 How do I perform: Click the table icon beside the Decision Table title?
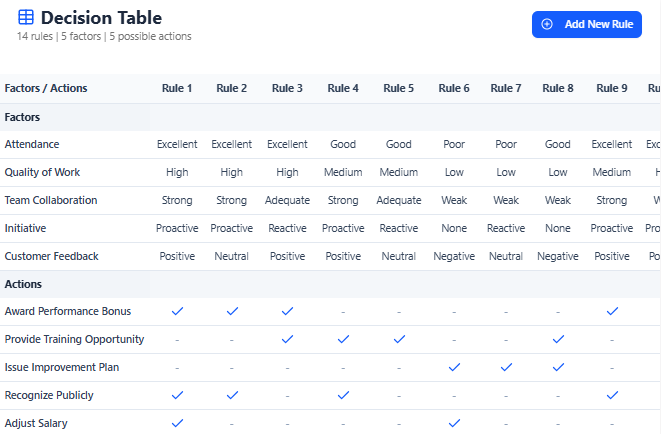tap(26, 18)
